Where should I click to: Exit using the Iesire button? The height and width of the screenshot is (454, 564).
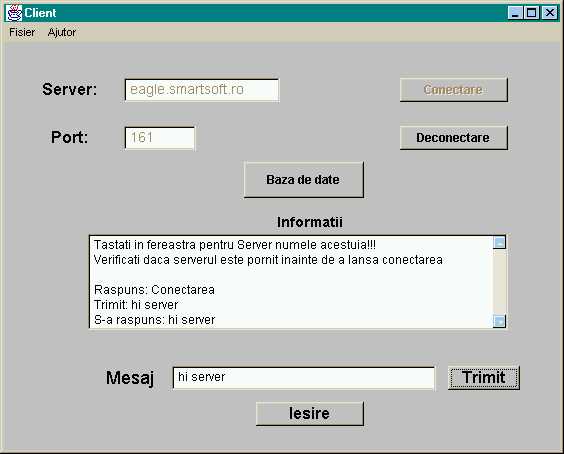pos(310,413)
